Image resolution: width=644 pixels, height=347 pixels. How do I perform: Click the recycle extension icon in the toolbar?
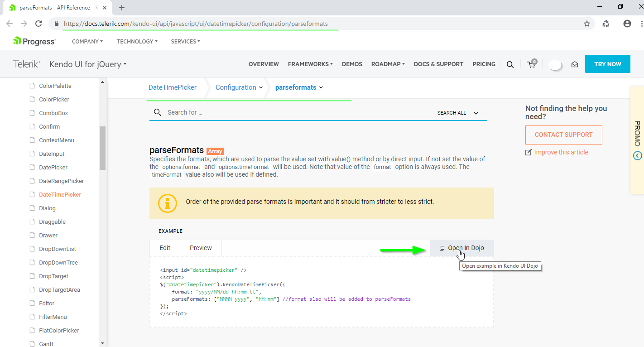tap(606, 24)
